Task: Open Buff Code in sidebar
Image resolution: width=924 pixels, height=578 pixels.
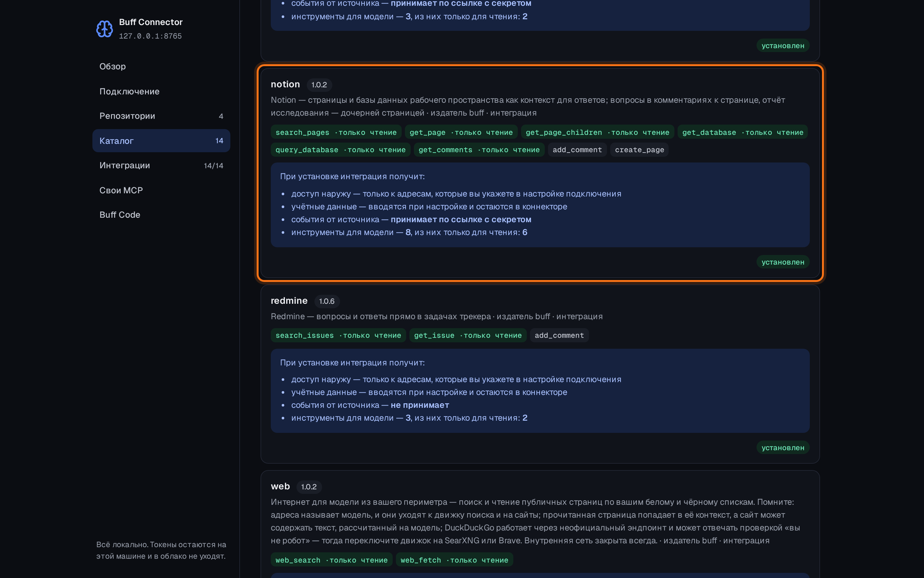Action: (x=161, y=215)
